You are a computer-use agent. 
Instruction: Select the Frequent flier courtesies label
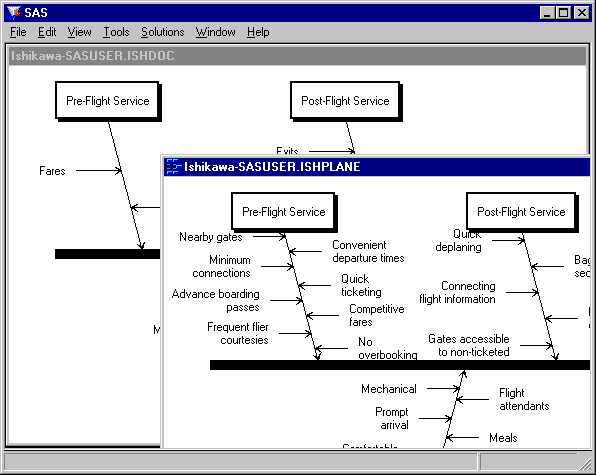(238, 333)
